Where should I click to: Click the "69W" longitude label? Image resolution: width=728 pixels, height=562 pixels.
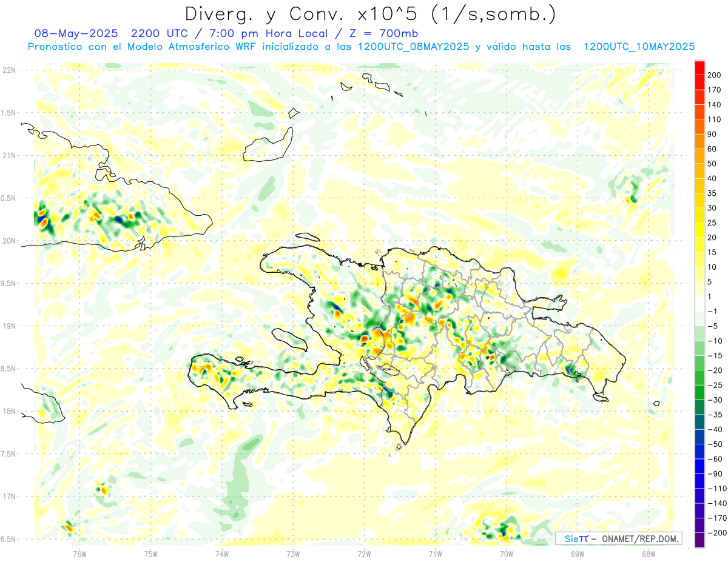click(578, 554)
